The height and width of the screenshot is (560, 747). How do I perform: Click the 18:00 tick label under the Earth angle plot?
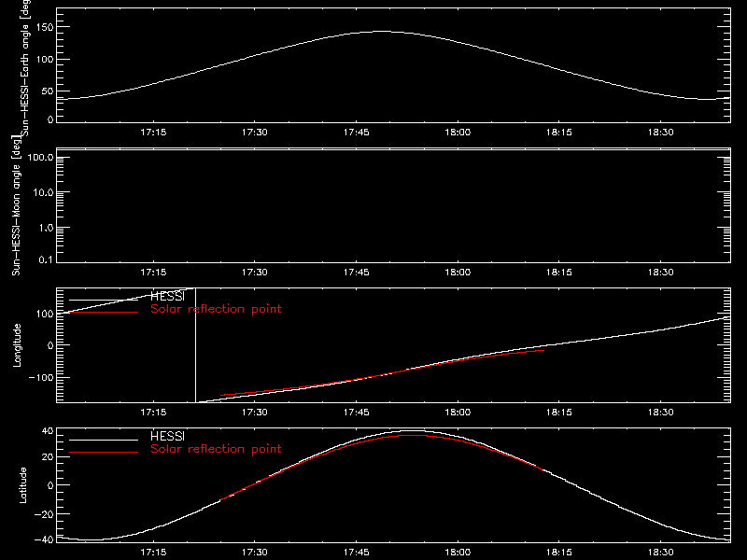[x=458, y=132]
